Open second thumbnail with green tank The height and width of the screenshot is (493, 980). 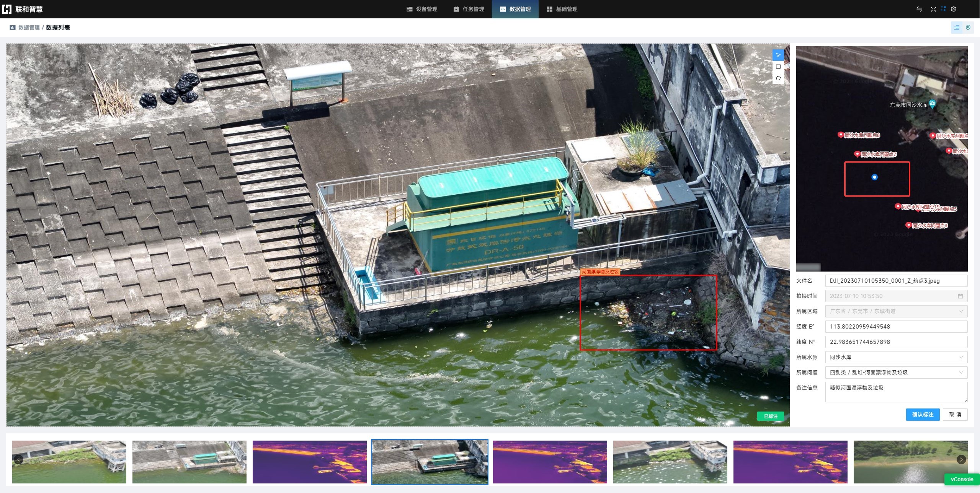coord(189,462)
